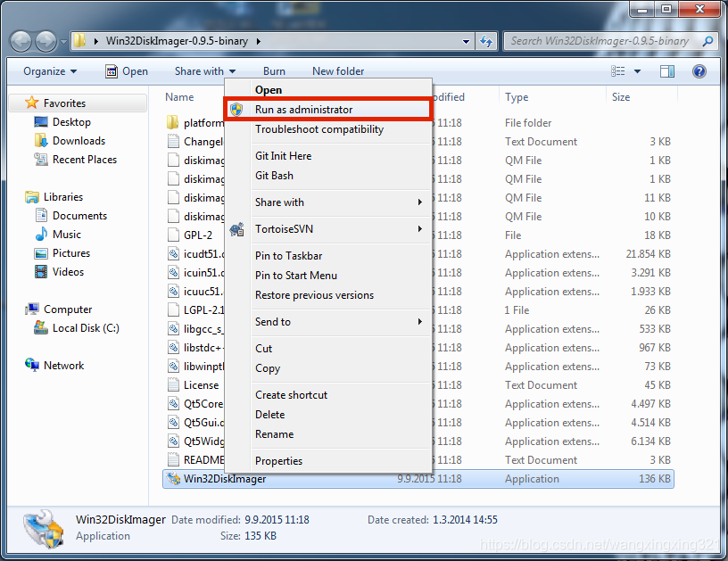The image size is (728, 561).
Task: Expand the address bar history dropdown
Action: (x=466, y=41)
